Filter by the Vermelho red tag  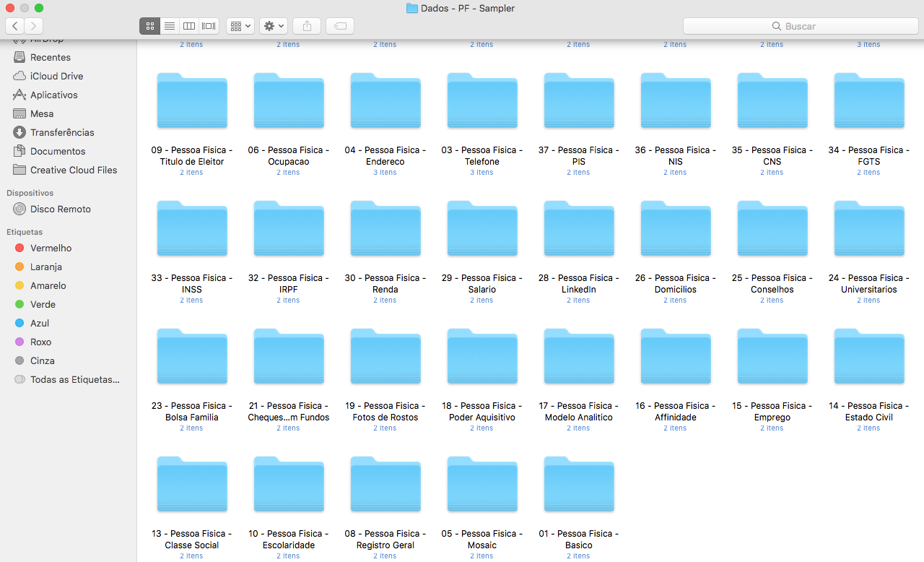(51, 248)
